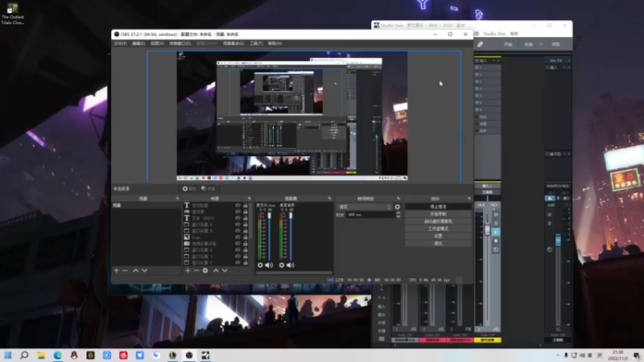
Task: Open 工具(T) menu in OBS
Action: [x=256, y=43]
